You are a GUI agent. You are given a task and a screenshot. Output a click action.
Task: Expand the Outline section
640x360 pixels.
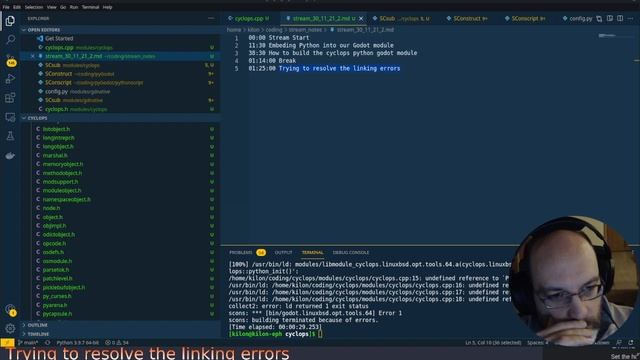coord(38,325)
